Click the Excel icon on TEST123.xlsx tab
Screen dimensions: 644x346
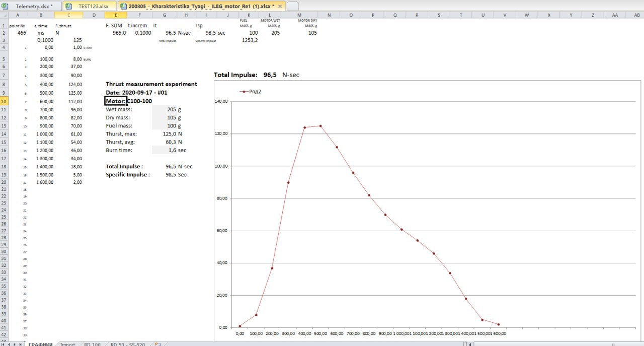pos(68,6)
